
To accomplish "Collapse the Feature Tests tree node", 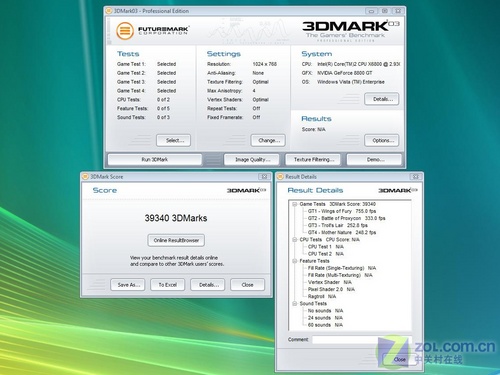I will pos(295,261).
